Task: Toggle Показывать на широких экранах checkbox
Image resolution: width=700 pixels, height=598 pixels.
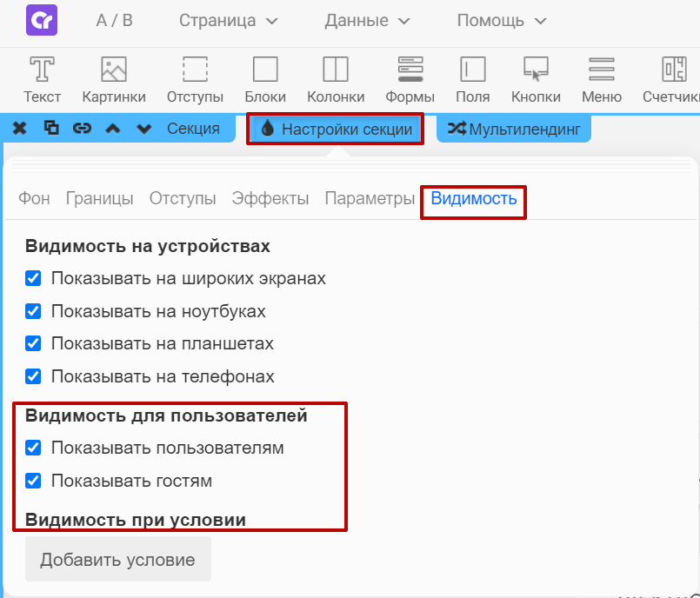Action: pyautogui.click(x=33, y=278)
